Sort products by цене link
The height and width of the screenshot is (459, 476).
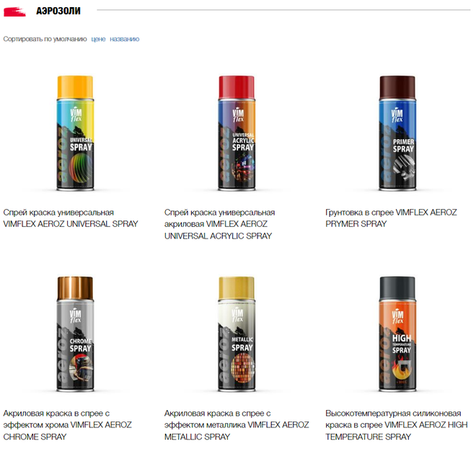pos(98,39)
